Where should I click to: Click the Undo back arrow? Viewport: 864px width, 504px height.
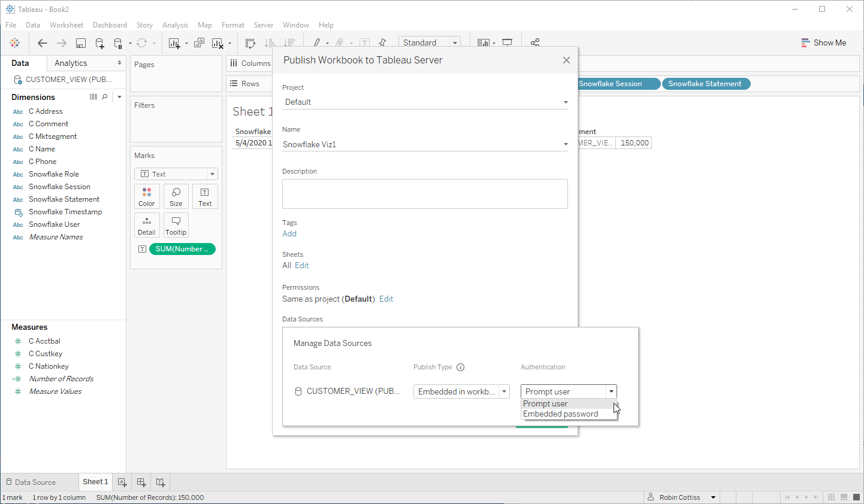pos(42,42)
